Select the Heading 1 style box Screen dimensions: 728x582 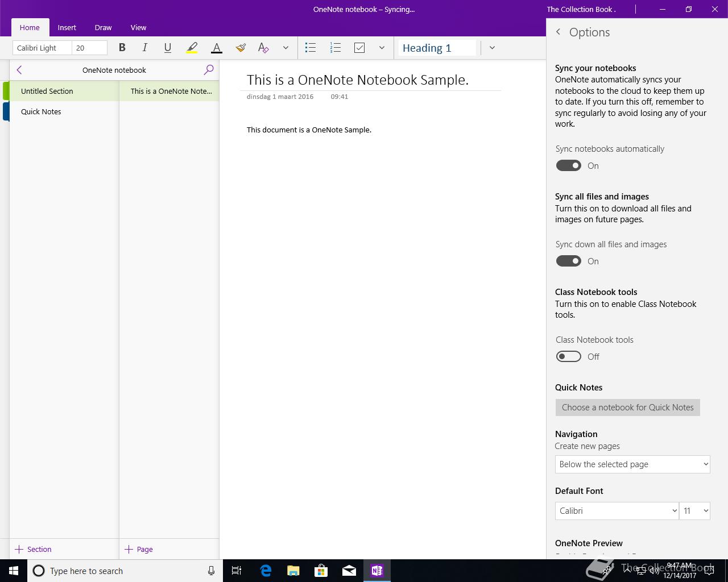[x=437, y=48]
